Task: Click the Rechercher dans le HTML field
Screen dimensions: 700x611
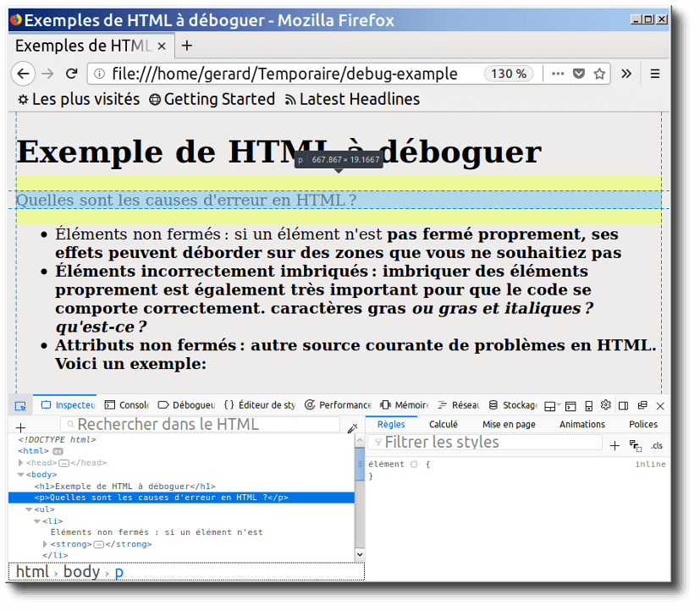Action: pos(200,424)
